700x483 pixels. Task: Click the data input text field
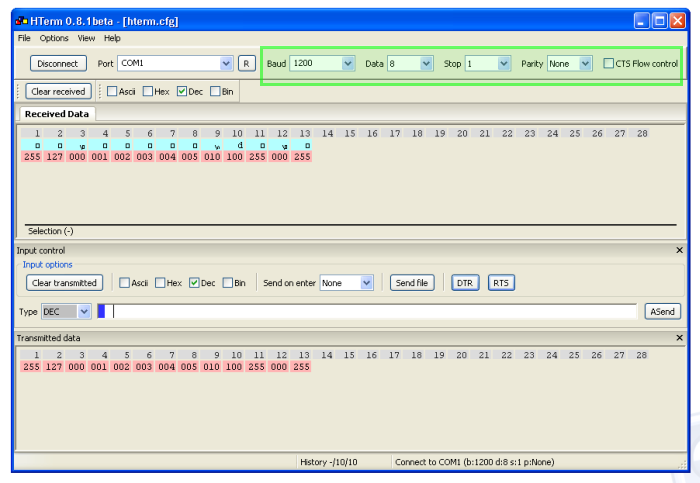[x=370, y=311]
